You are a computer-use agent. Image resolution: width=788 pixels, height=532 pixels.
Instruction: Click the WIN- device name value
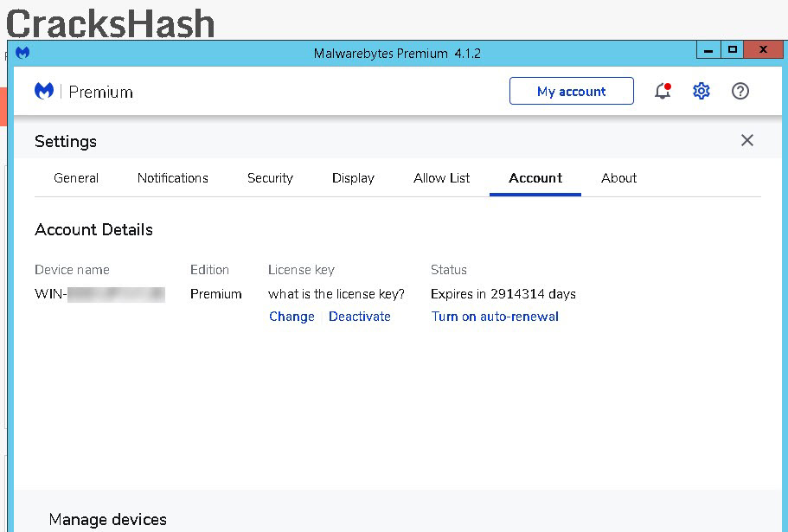[99, 294]
